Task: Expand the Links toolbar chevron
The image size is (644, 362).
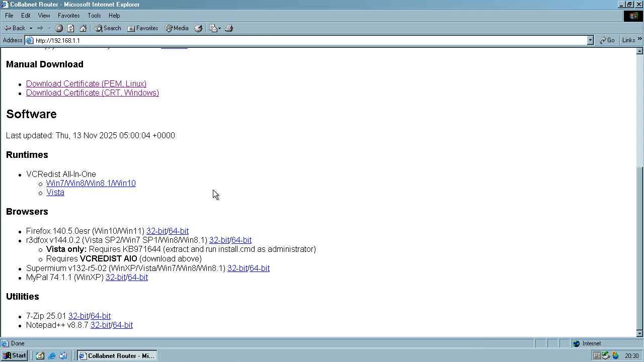Action: (x=640, y=39)
